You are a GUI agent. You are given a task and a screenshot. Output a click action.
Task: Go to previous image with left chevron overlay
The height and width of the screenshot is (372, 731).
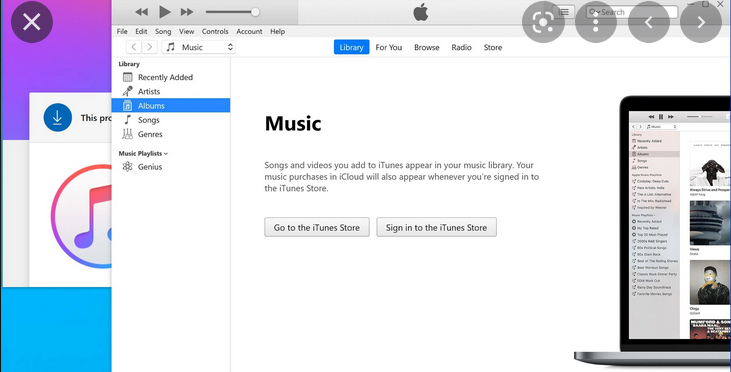pos(649,22)
